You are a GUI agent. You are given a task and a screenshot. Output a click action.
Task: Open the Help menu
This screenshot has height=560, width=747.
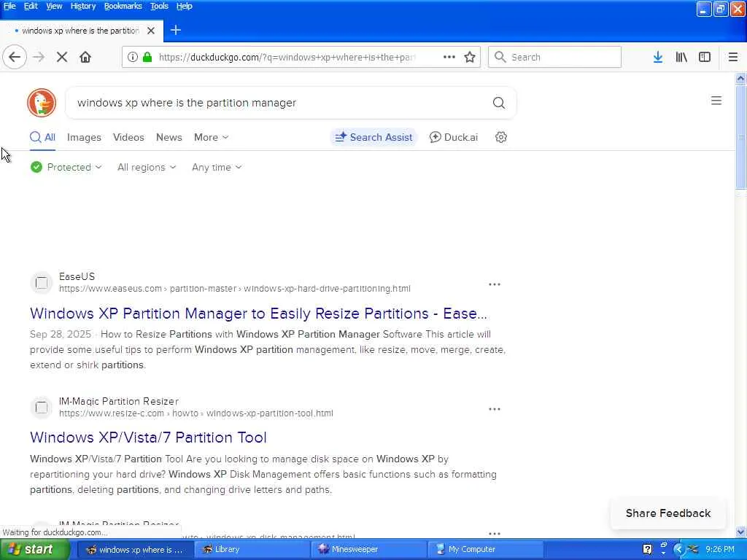click(184, 6)
